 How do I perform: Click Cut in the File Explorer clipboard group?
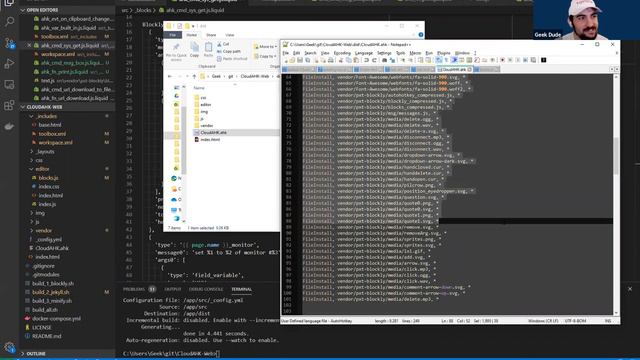(223, 44)
